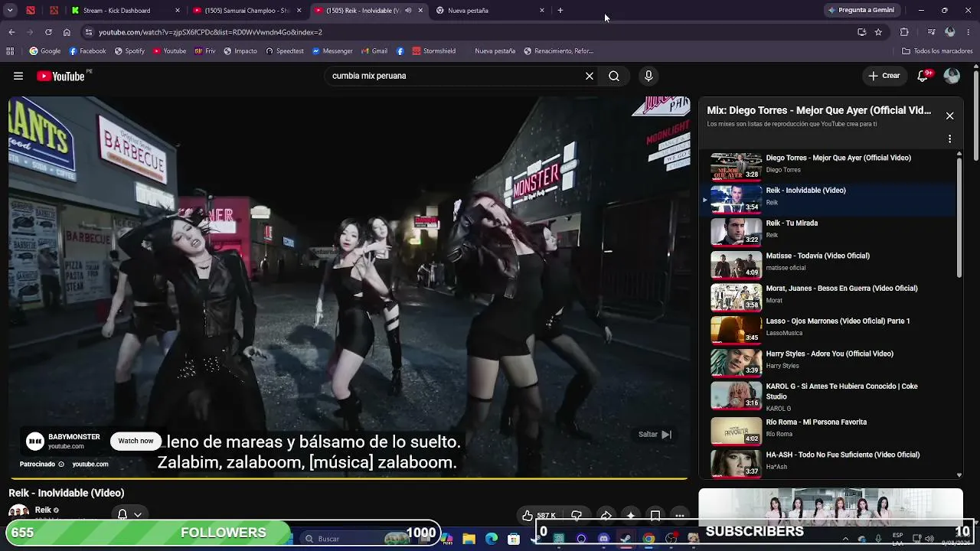
Task: Focus the YouTube search field
Action: (456, 76)
